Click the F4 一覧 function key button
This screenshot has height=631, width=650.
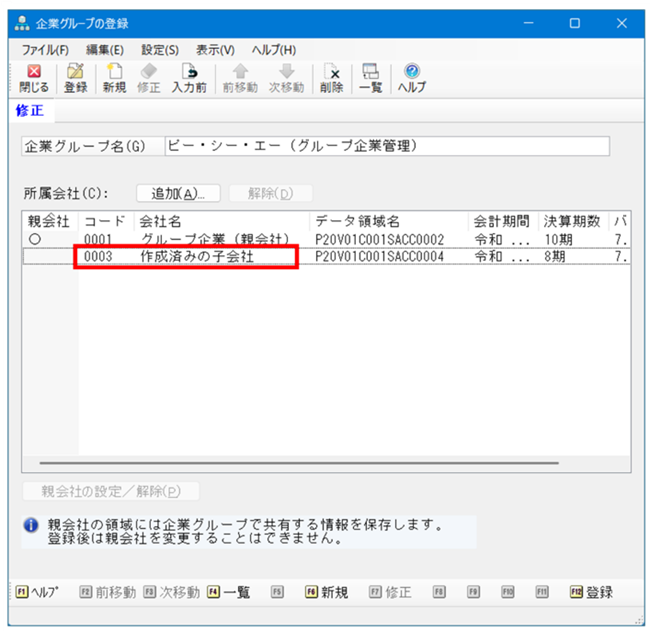pos(229,592)
